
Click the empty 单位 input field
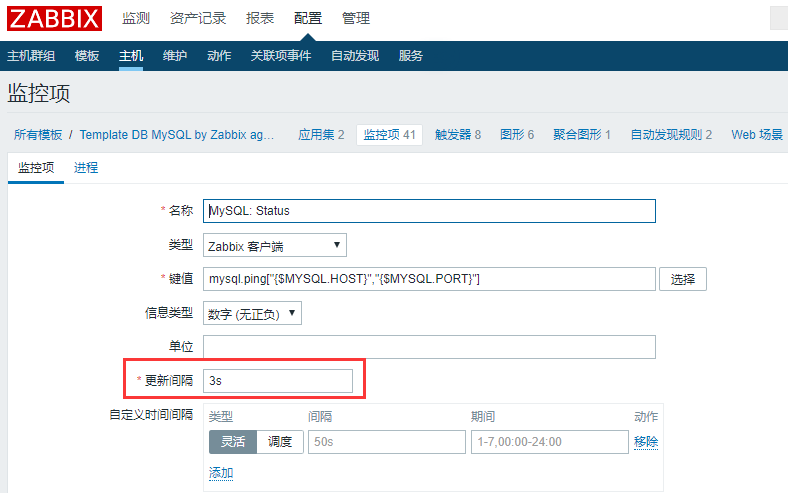pos(429,347)
